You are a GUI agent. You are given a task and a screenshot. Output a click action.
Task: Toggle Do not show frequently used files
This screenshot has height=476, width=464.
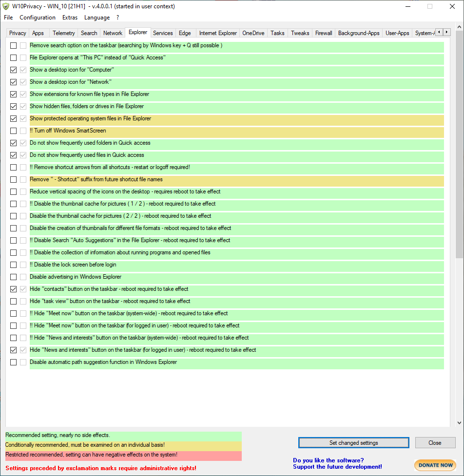click(x=13, y=155)
